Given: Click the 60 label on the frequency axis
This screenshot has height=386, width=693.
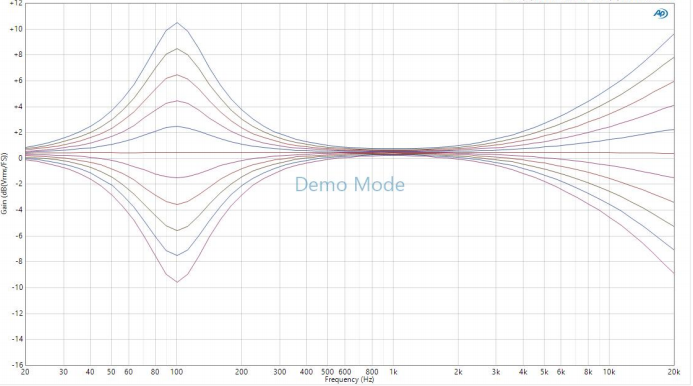Looking at the screenshot, I should 128,372.
